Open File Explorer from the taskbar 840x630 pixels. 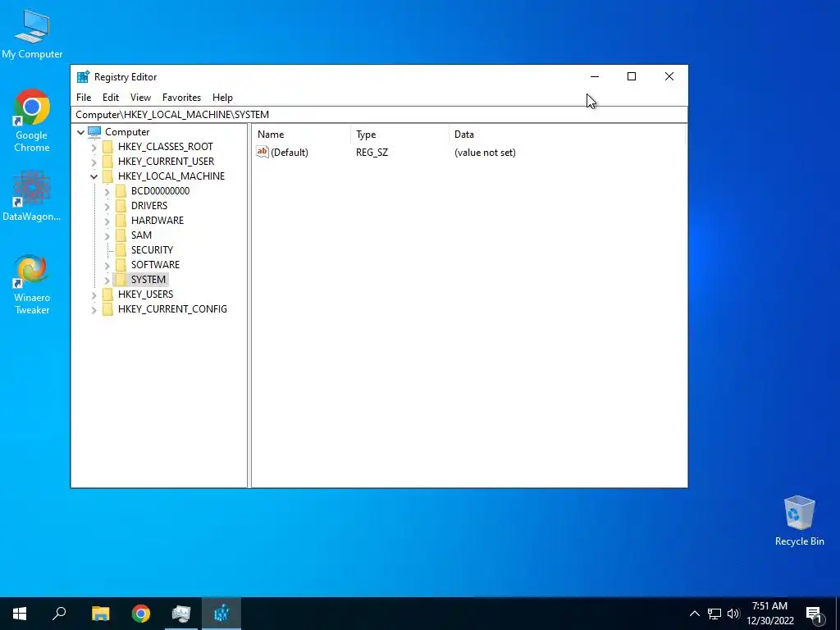point(100,614)
